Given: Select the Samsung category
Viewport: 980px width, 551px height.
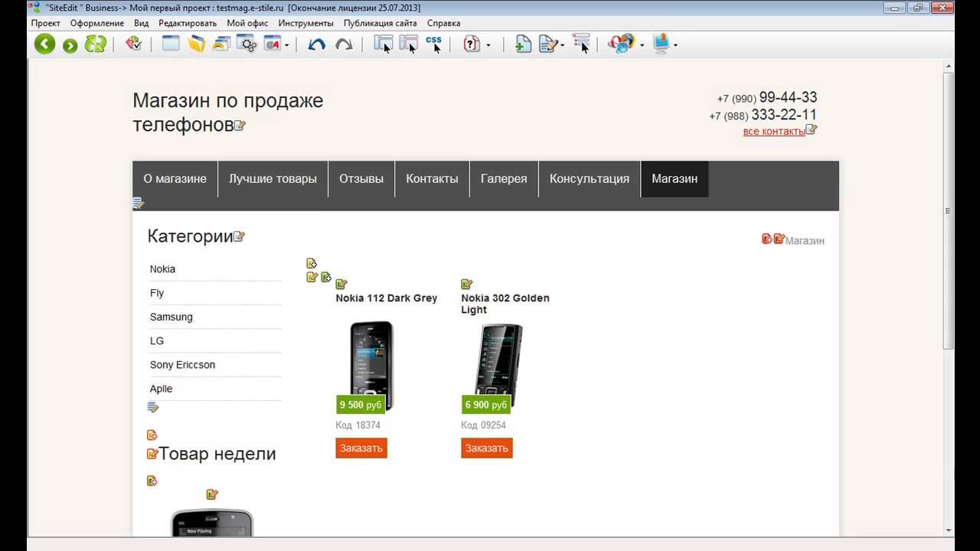Looking at the screenshot, I should pos(171,317).
